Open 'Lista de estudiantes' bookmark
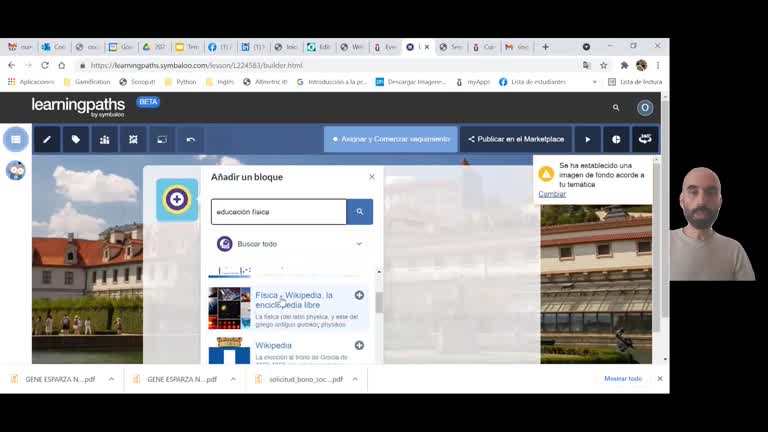Image resolution: width=768 pixels, height=432 pixels. click(532, 82)
